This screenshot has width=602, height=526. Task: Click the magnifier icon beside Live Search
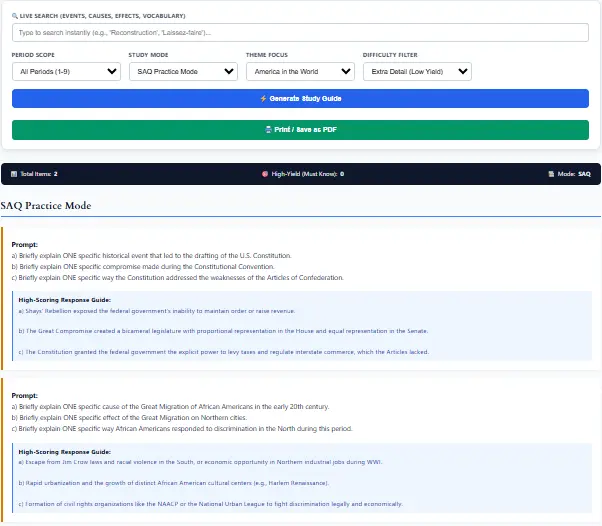click(x=15, y=16)
